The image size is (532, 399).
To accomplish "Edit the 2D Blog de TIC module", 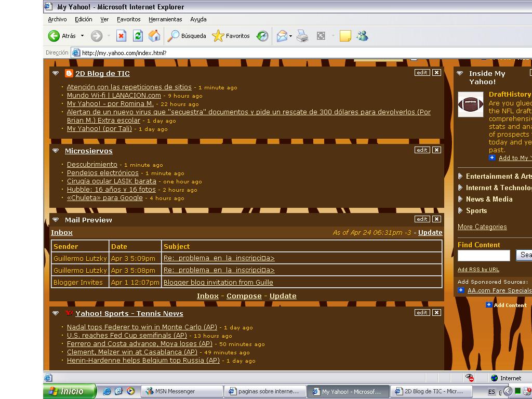I will 422,73.
